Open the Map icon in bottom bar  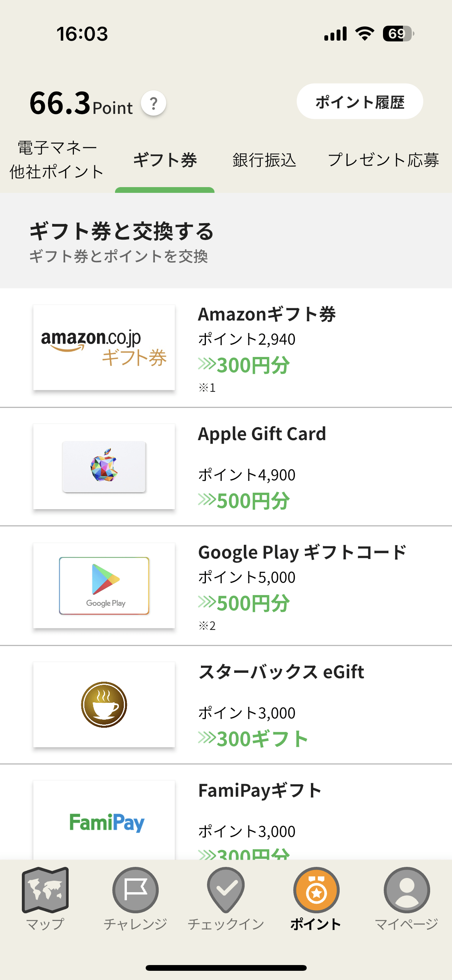[45, 890]
